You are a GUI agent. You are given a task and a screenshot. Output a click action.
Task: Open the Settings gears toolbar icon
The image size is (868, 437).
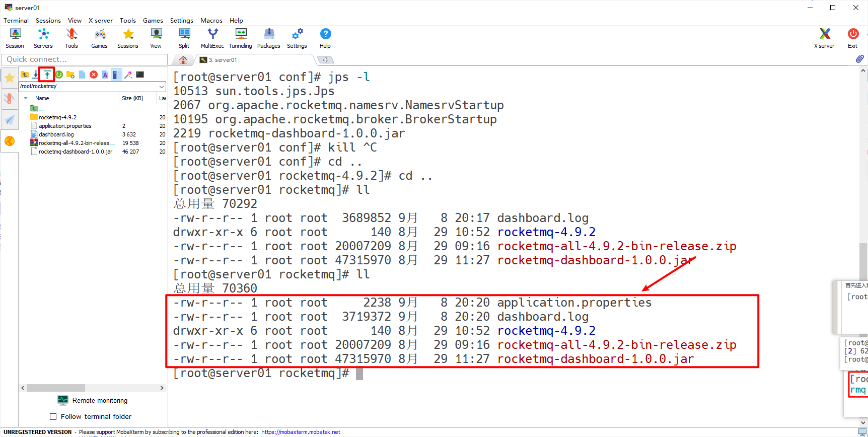[x=297, y=38]
